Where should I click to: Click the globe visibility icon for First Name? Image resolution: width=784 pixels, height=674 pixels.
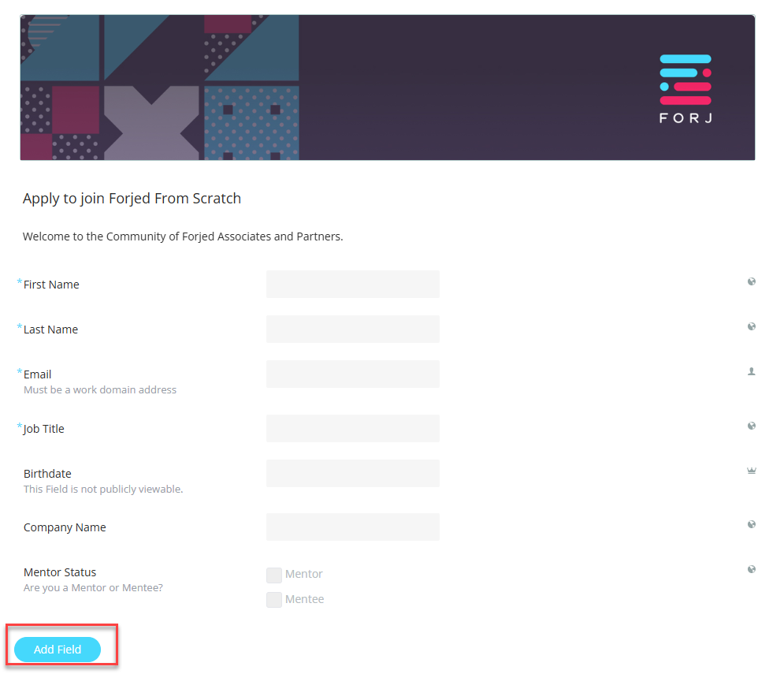(x=751, y=281)
